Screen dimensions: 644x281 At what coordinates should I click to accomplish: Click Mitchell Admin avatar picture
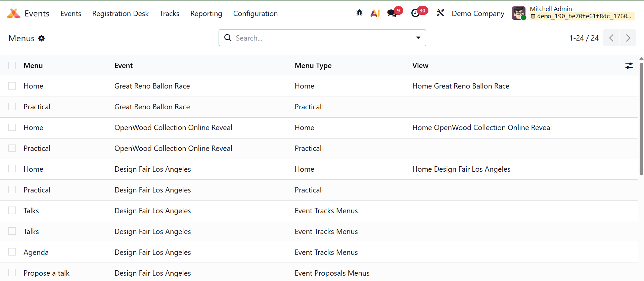(518, 13)
